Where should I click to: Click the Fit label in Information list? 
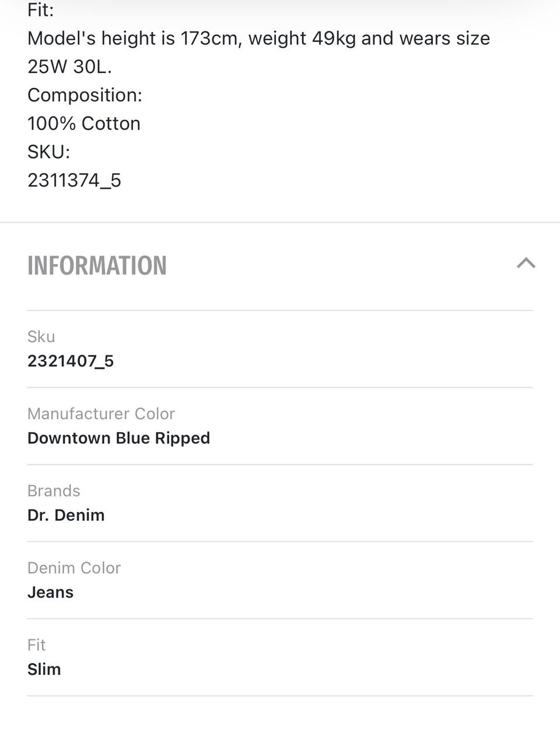coord(36,644)
